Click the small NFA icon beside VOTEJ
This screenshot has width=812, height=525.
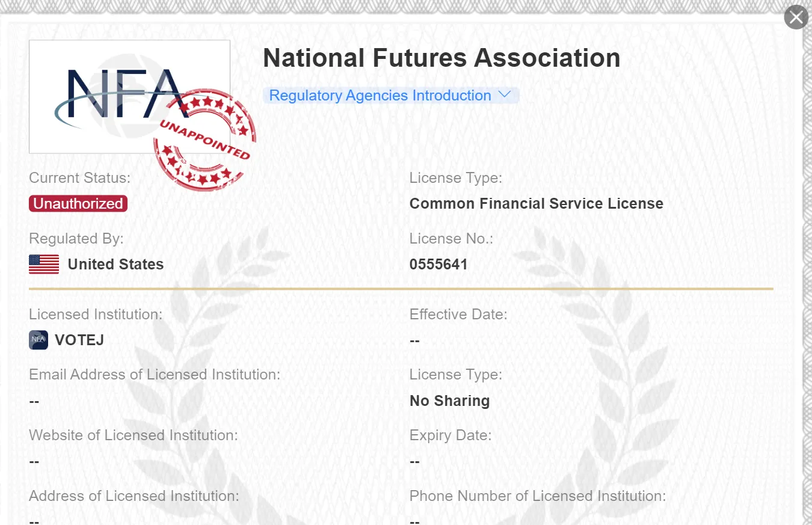coord(38,340)
